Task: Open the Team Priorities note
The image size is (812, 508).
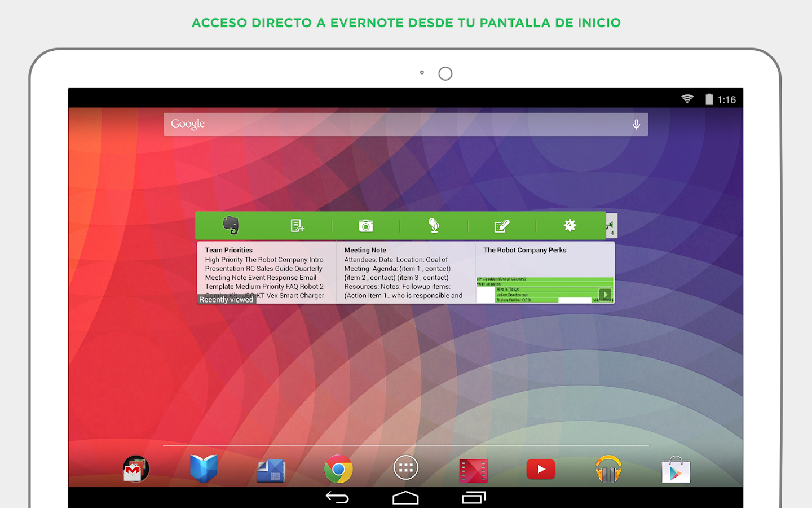Action: tap(266, 273)
